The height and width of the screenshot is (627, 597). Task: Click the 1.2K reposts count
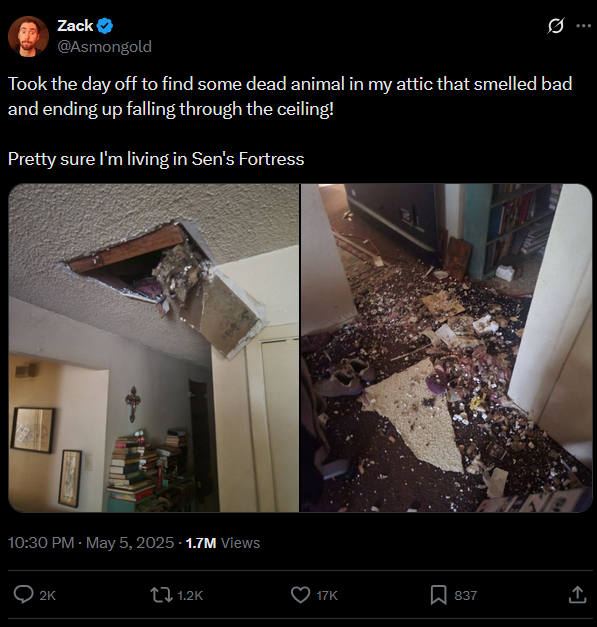tap(190, 595)
